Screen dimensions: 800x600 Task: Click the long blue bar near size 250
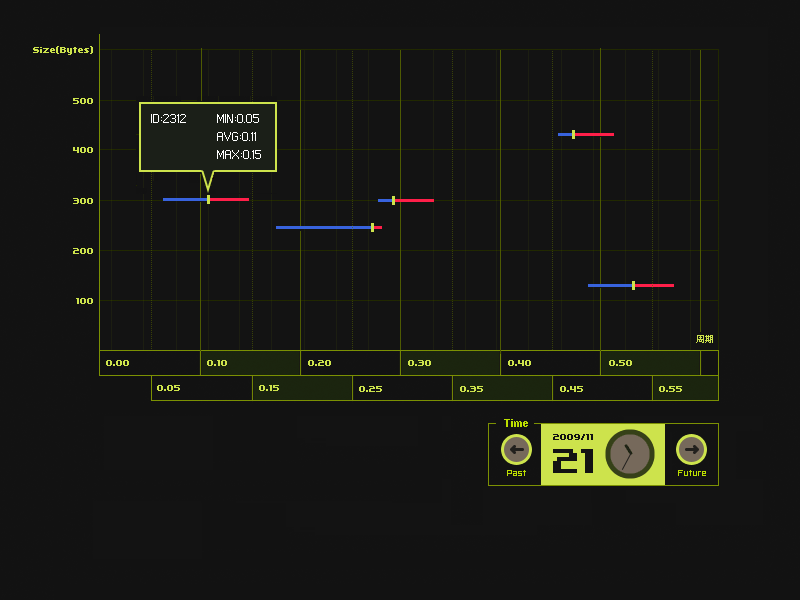click(322, 227)
